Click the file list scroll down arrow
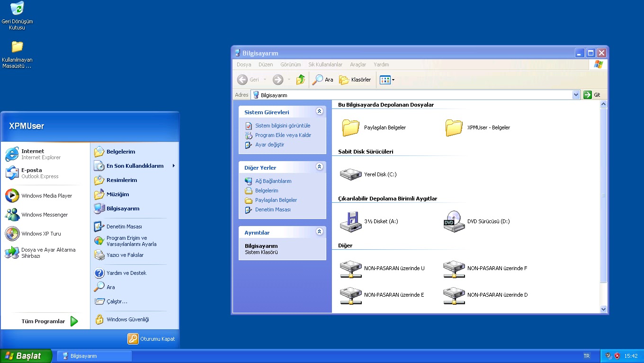 click(x=603, y=309)
